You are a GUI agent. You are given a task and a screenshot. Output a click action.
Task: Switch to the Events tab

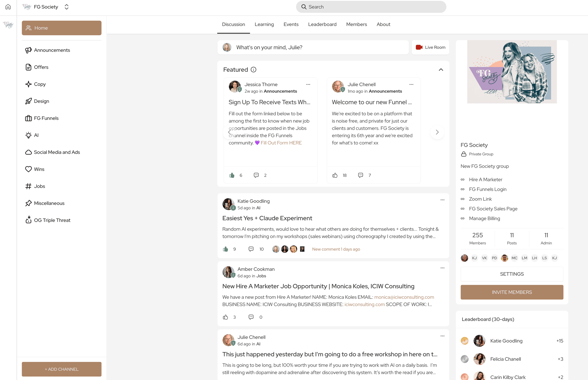(x=291, y=25)
